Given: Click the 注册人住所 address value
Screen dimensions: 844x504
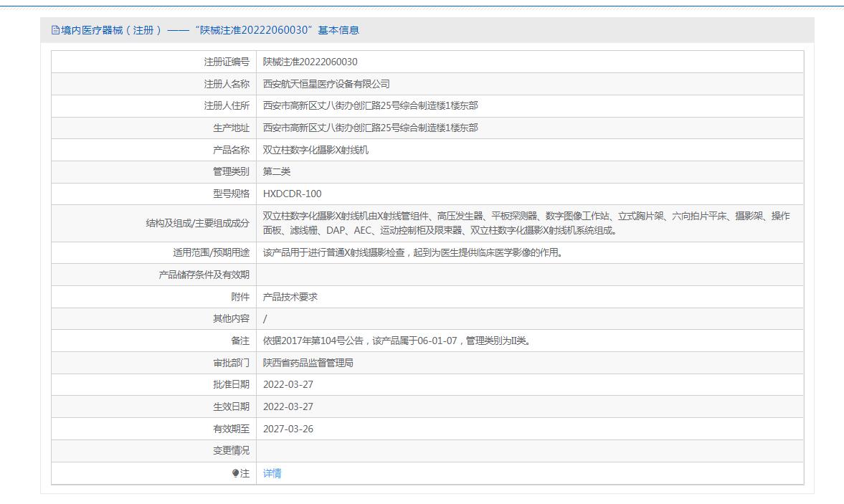Looking at the screenshot, I should coord(370,105).
